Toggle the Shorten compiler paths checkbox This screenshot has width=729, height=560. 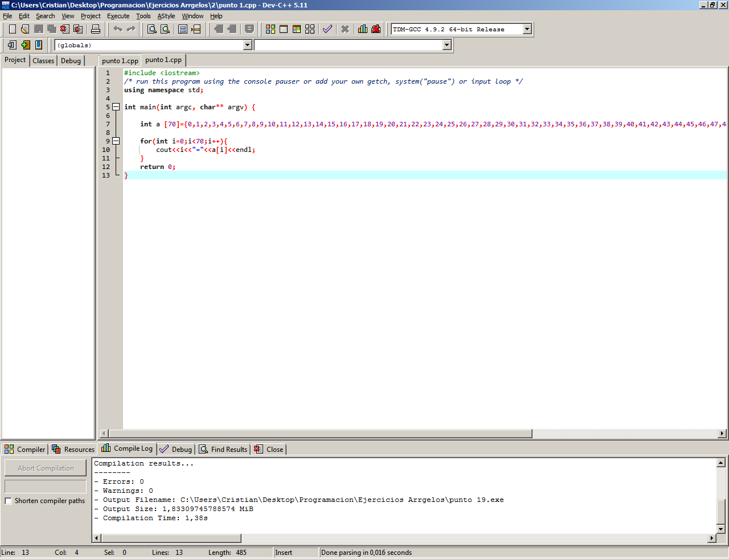pyautogui.click(x=8, y=501)
